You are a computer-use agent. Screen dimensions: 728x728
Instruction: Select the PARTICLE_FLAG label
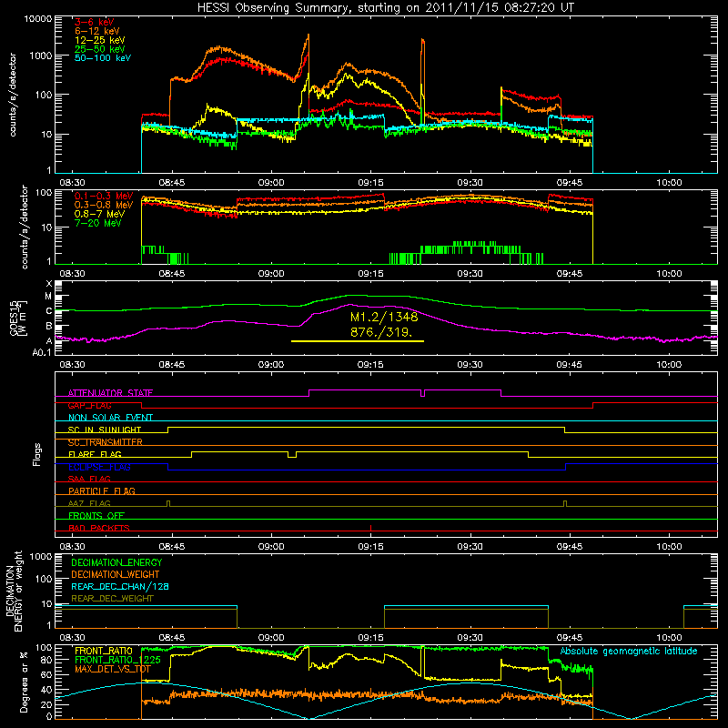pyautogui.click(x=102, y=490)
